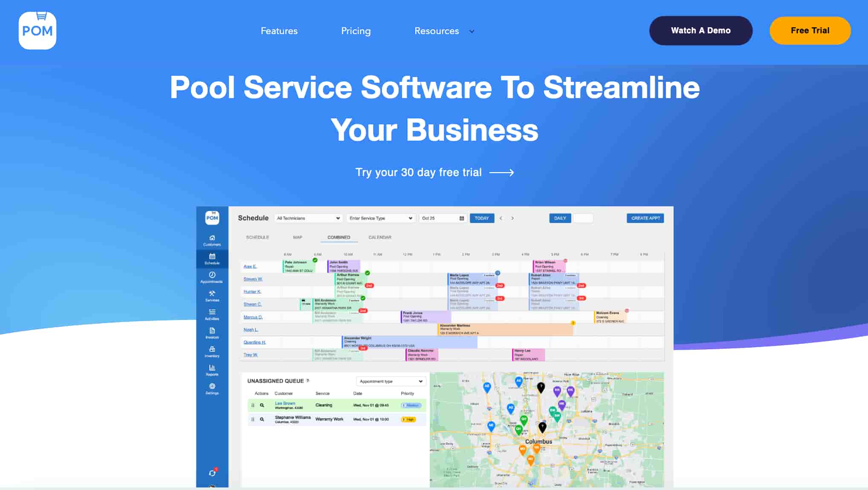Click the Free Trial button
This screenshot has width=868, height=490.
(x=810, y=31)
